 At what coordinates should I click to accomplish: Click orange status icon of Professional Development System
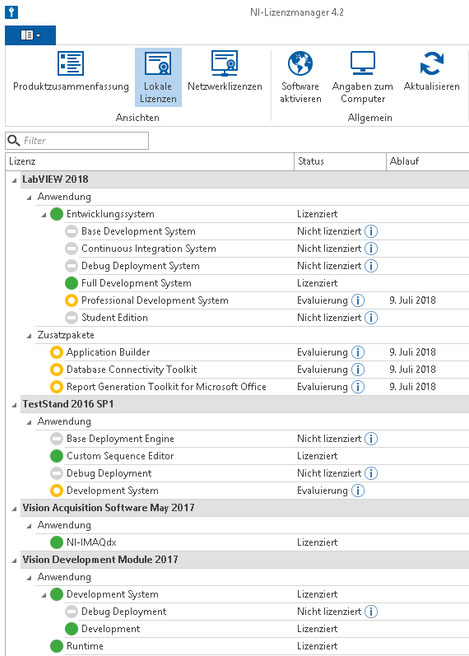point(72,300)
